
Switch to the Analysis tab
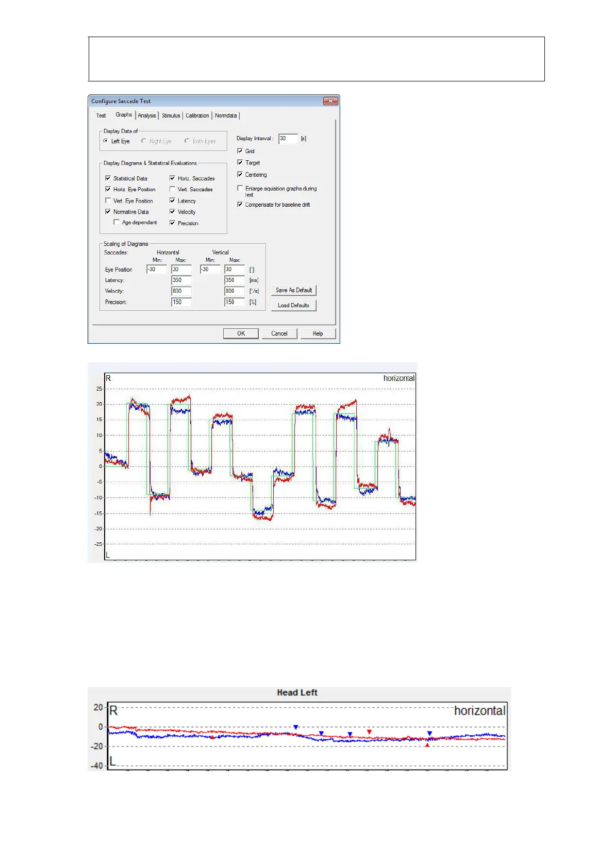point(147,116)
